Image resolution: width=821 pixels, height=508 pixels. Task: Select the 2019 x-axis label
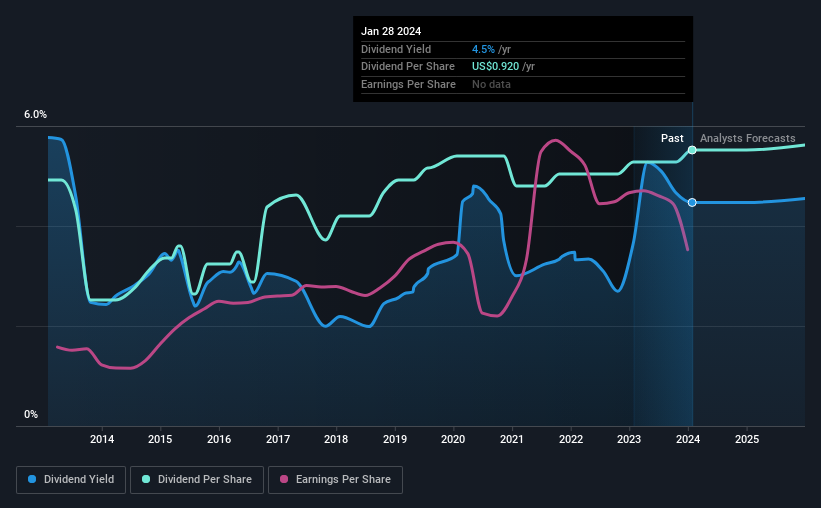tap(395, 439)
